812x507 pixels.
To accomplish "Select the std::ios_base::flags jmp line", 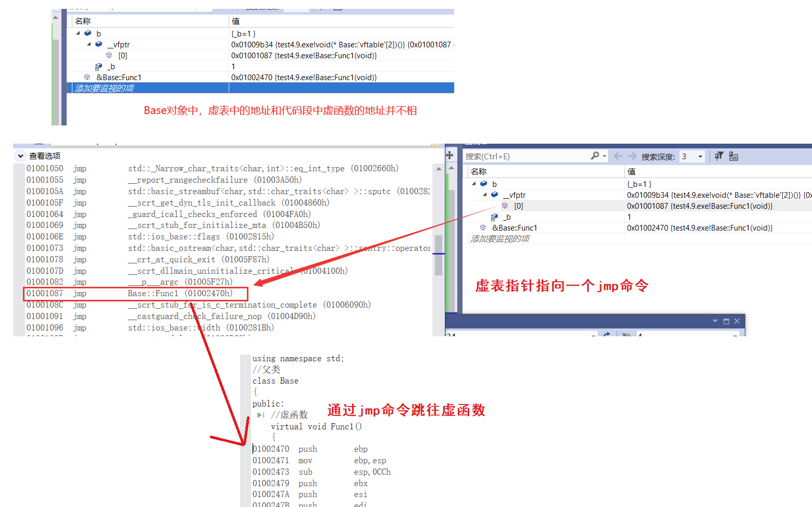I will tap(151, 237).
